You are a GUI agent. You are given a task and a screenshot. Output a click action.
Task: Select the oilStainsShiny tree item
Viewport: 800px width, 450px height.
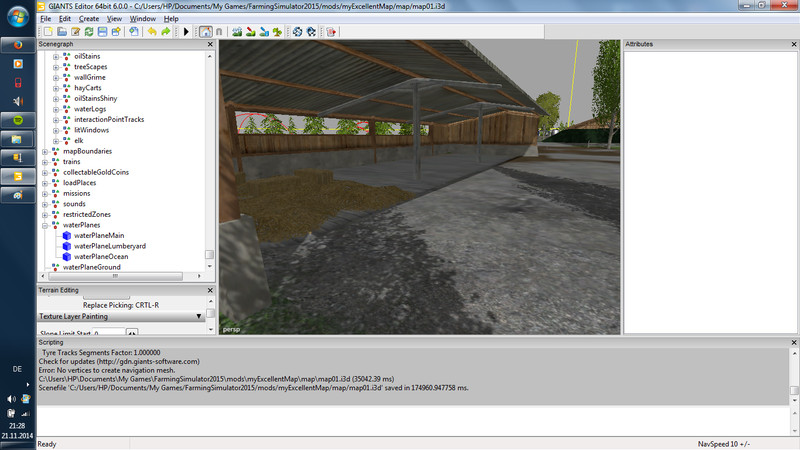(96, 98)
